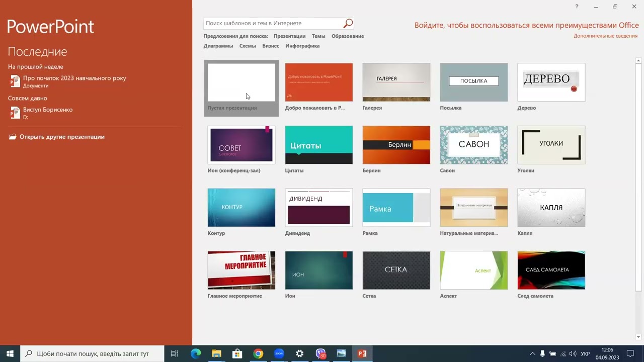644x362 pixels.
Task: Launch Microsoft Edge from taskbar
Action: coord(196,353)
